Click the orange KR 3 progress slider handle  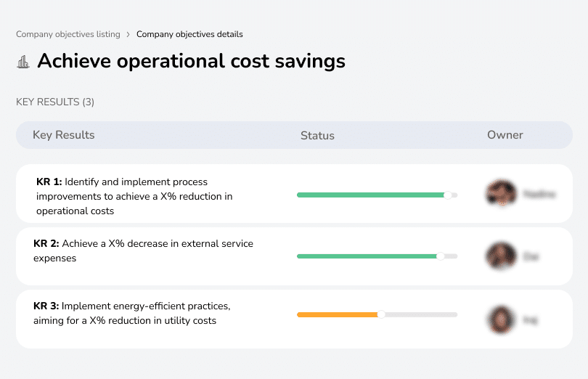pos(381,314)
